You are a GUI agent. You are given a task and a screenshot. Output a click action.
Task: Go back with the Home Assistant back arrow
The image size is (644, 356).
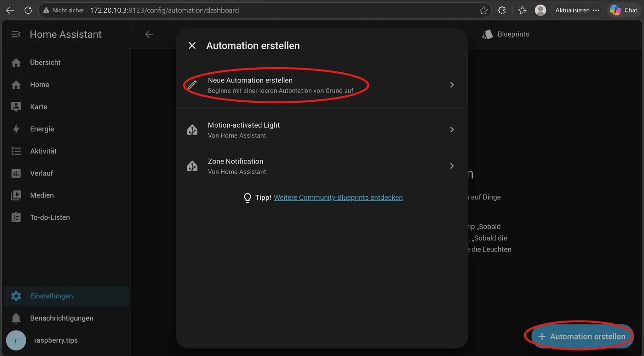149,34
